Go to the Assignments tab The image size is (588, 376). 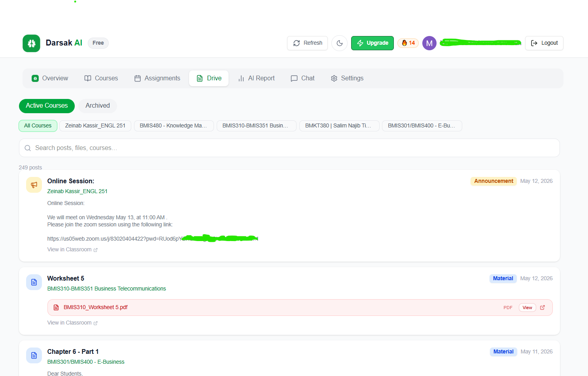click(157, 78)
